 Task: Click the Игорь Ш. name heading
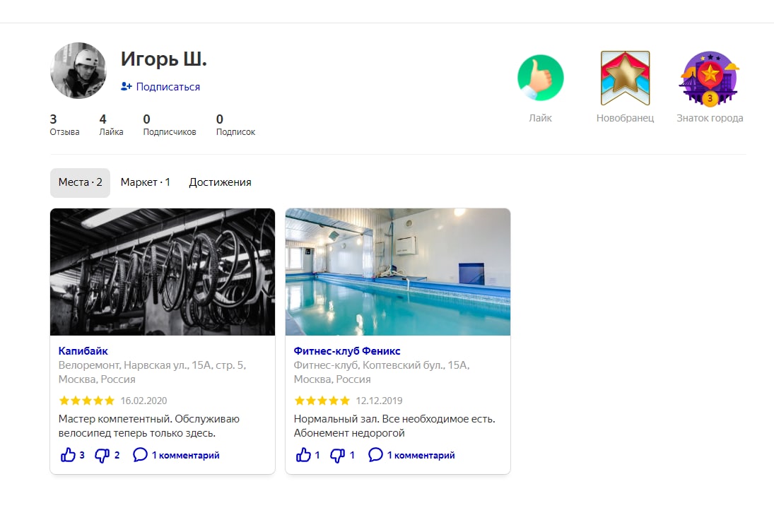coord(163,59)
